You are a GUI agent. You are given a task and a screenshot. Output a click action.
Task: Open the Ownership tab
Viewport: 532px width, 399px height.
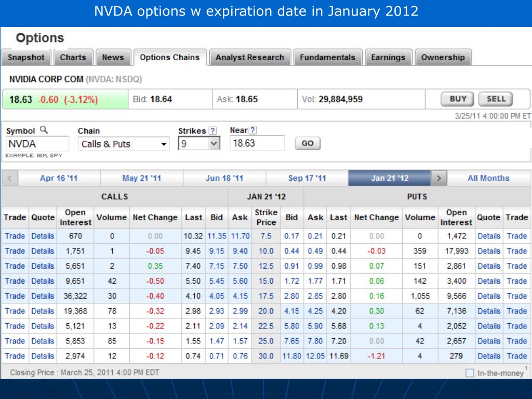pos(443,57)
